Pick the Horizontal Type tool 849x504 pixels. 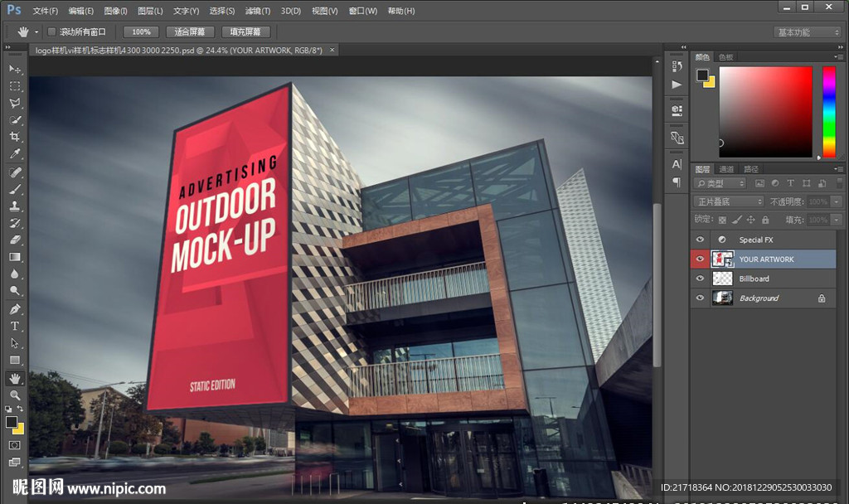[x=15, y=326]
